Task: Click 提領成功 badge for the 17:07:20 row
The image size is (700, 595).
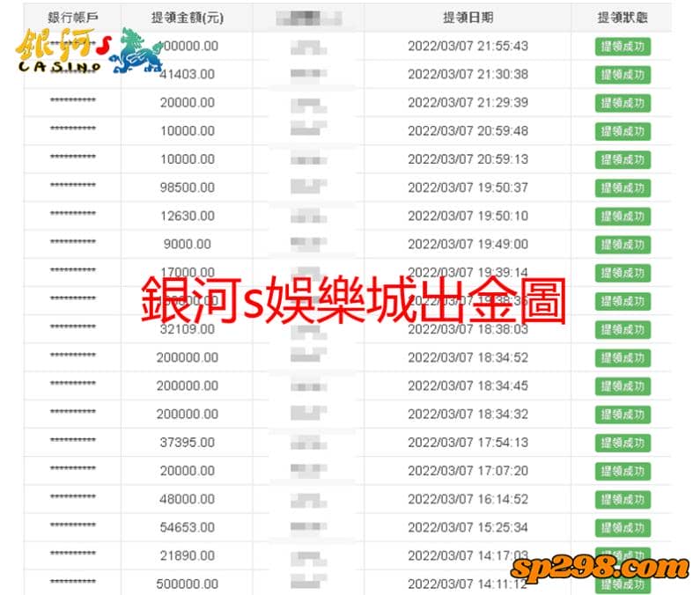Action: 623,472
